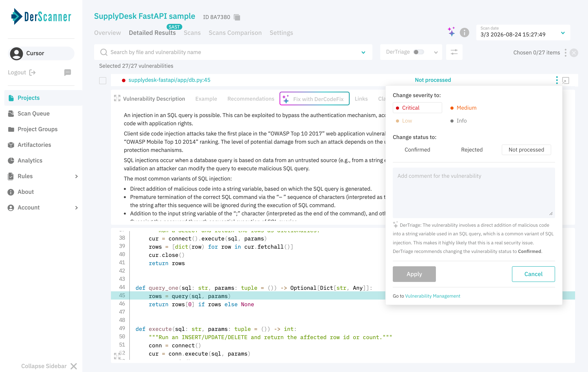Screen dimensions: 588x372
Task: Show the Recommendations tab
Action: pos(251,98)
